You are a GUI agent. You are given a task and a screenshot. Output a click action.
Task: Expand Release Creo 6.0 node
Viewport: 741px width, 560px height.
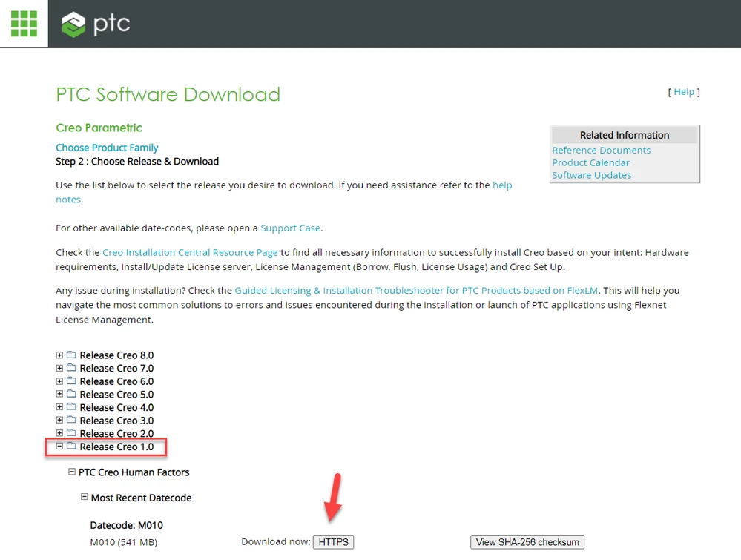point(59,381)
